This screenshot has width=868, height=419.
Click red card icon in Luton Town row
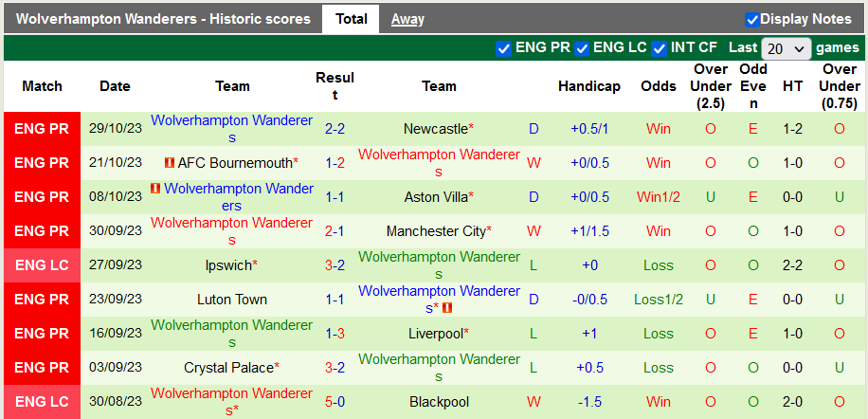tap(447, 307)
